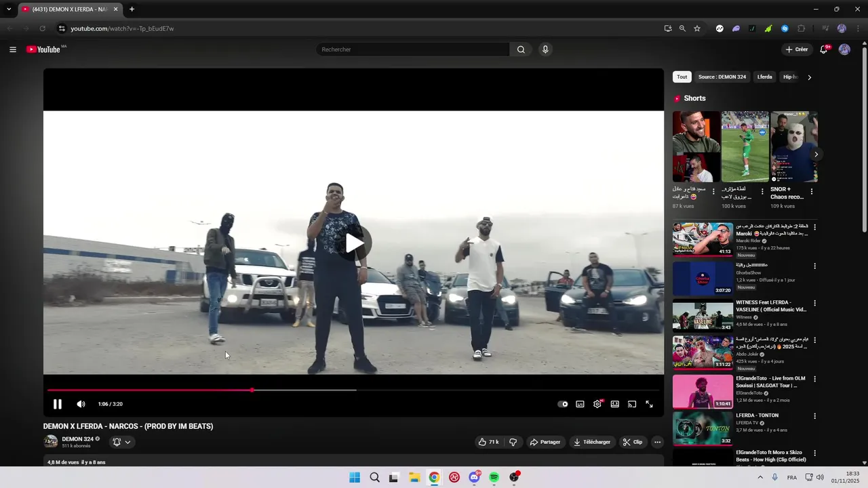This screenshot has height=488, width=868.
Task: Select the Lferda filter chip
Action: [x=765, y=77]
